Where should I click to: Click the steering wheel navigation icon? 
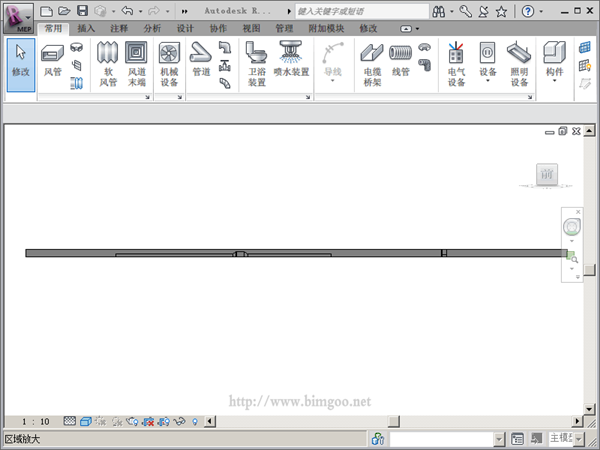pos(572,227)
